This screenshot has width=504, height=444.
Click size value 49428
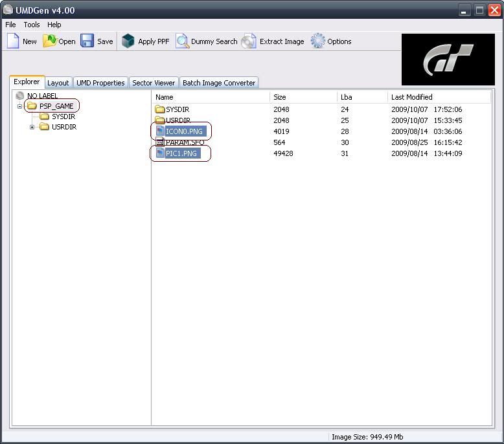click(283, 153)
